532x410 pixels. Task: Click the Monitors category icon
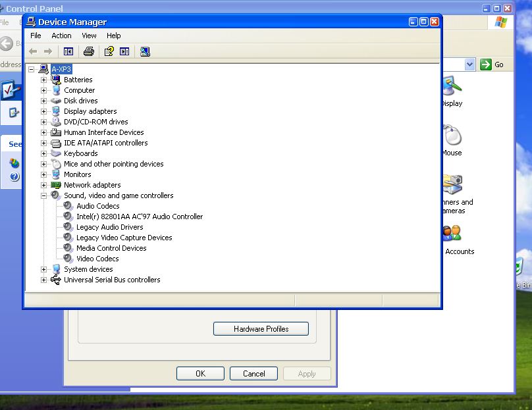pos(56,174)
